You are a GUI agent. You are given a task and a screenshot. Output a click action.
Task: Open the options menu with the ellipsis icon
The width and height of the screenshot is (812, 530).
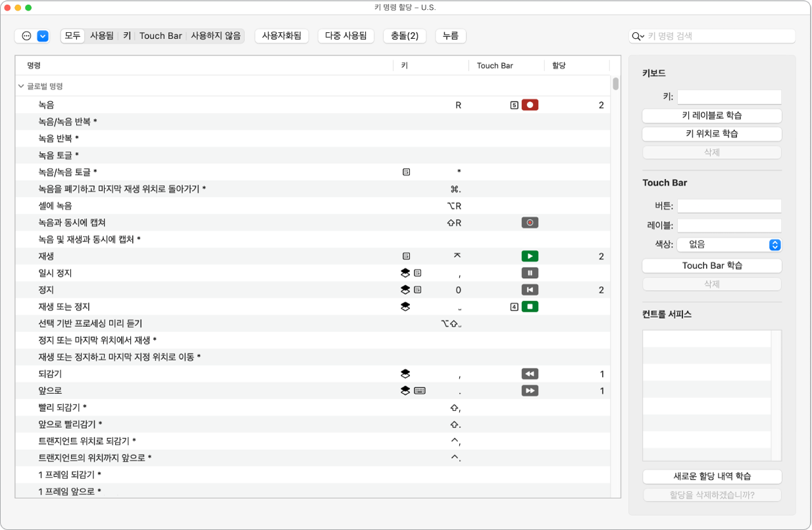[x=26, y=36]
